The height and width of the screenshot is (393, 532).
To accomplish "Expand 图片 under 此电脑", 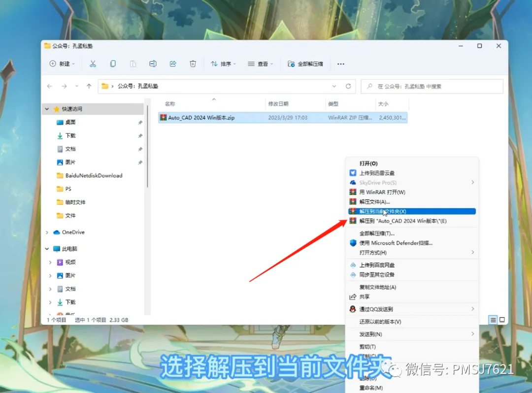I will (x=50, y=276).
